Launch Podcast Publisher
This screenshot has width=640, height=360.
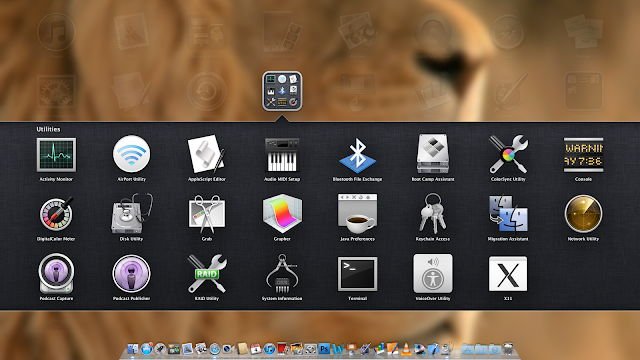pyautogui.click(x=131, y=273)
